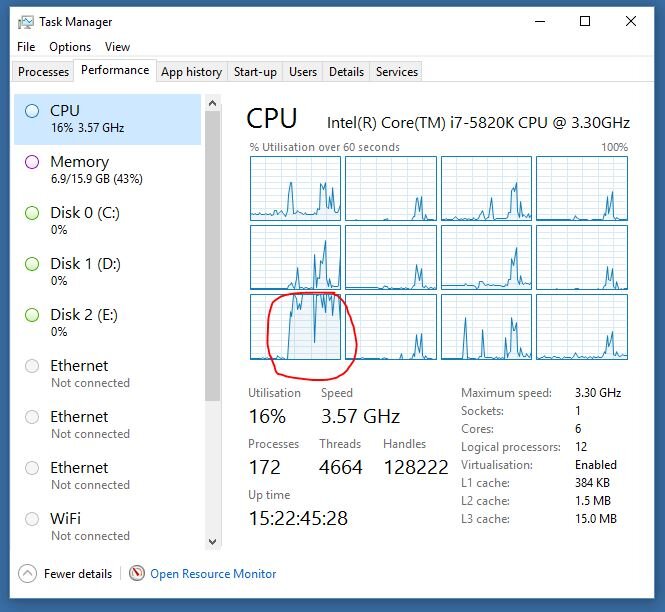Viewport: 665px width, 612px height.
Task: Click the bottom-right logical processor graph
Action: pyautogui.click(x=581, y=327)
